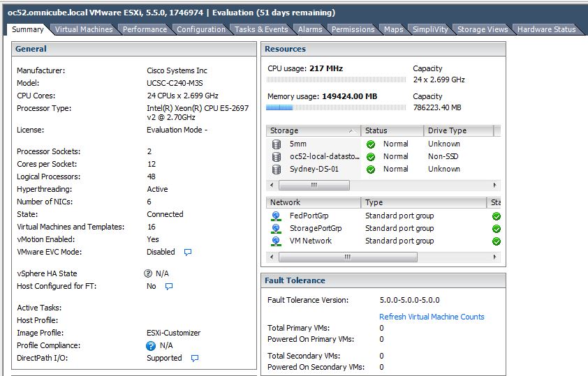Click the 5mm datastore icon
This screenshot has width=588, height=376.
277,144
